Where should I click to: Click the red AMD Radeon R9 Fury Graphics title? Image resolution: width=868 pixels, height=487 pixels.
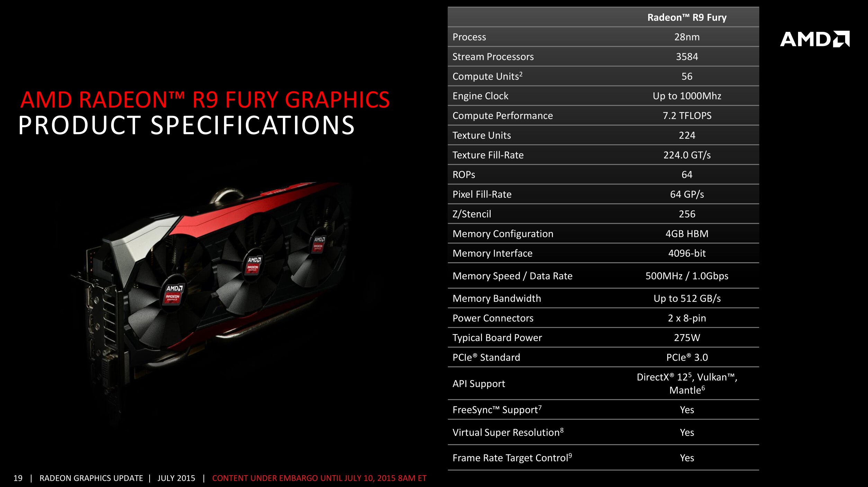[x=205, y=100]
